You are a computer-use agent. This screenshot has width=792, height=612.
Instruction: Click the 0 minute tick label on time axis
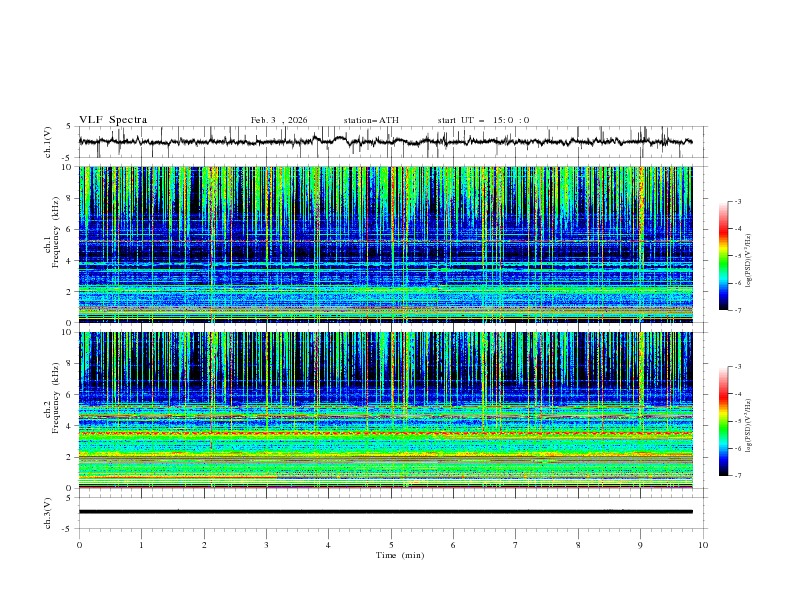click(79, 545)
